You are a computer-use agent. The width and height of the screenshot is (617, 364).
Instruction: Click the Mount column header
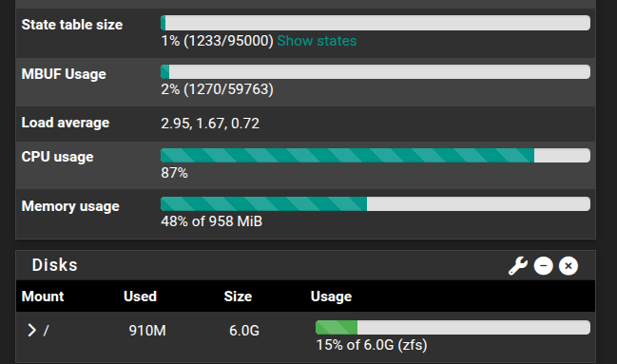click(x=43, y=297)
